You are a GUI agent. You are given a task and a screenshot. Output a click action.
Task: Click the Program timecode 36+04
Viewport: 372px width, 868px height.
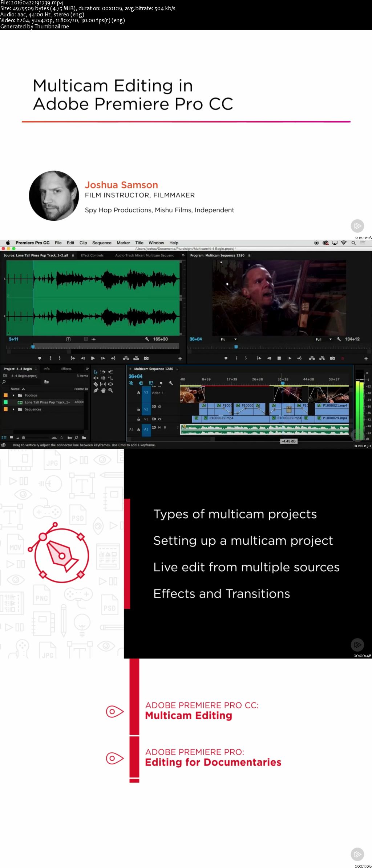[196, 339]
